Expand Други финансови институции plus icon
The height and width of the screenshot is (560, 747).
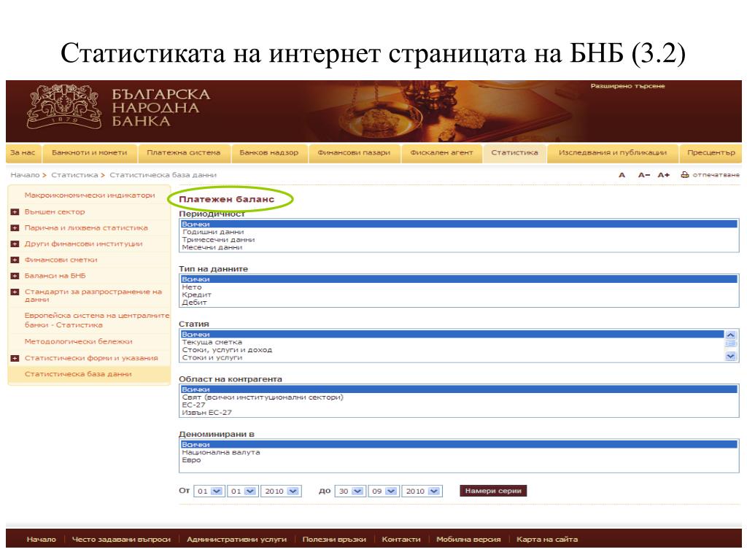click(x=15, y=244)
